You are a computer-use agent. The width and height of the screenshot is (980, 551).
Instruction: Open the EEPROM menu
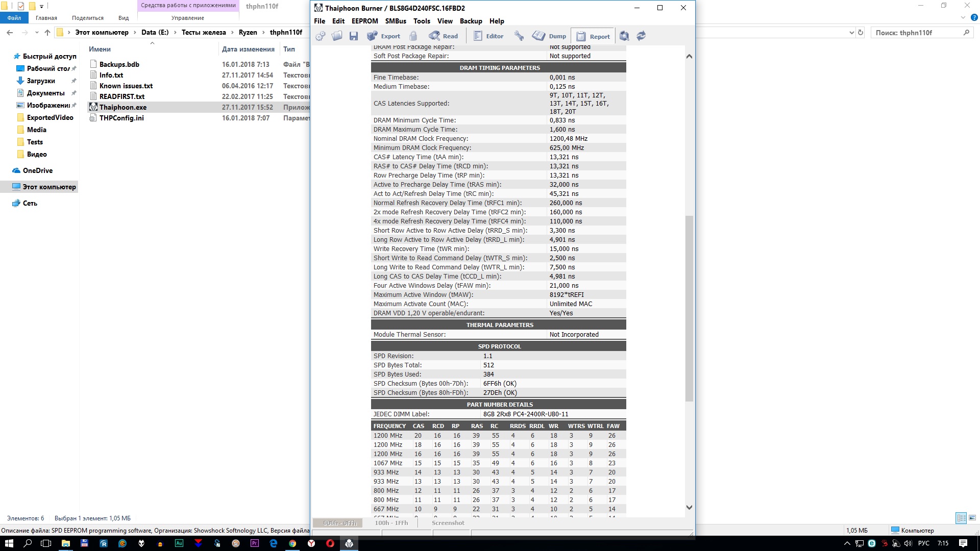tap(364, 21)
